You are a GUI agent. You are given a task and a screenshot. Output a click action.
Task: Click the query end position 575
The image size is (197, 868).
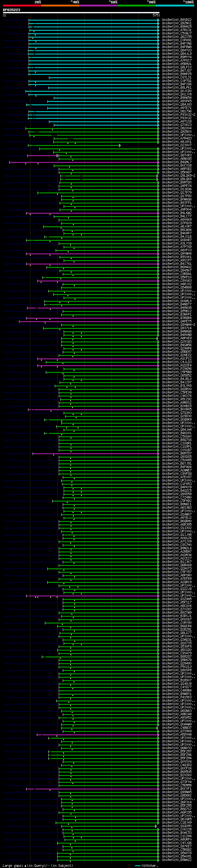click(x=155, y=15)
